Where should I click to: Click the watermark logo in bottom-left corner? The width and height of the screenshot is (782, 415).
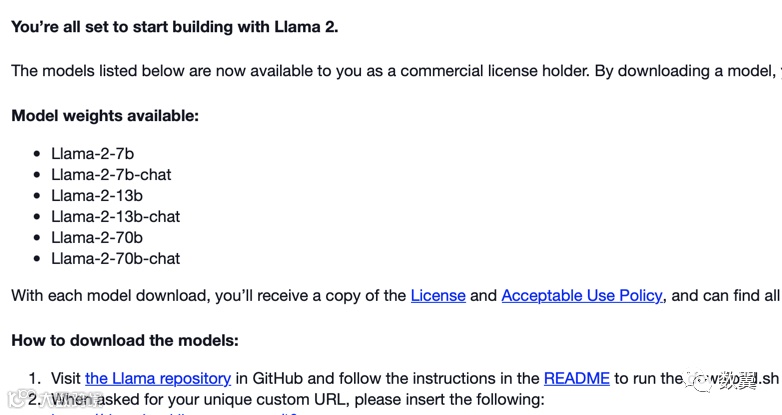coord(17,400)
